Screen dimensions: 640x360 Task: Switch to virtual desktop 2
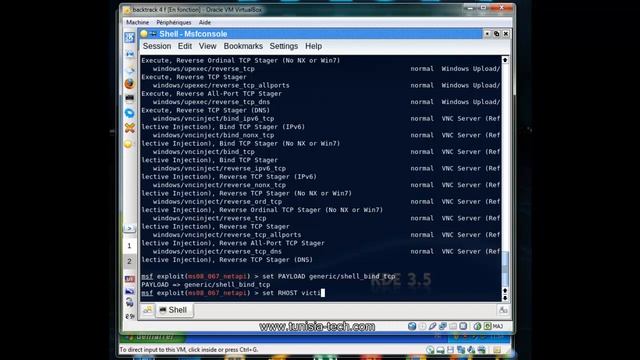click(x=129, y=261)
